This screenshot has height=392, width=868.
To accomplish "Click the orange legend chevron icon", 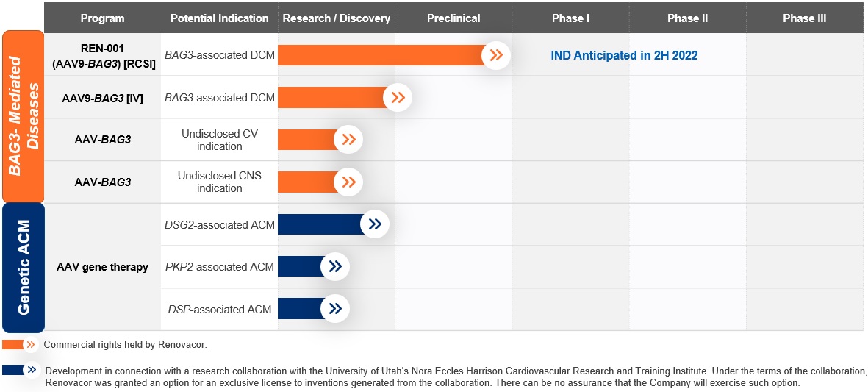I will (x=30, y=344).
